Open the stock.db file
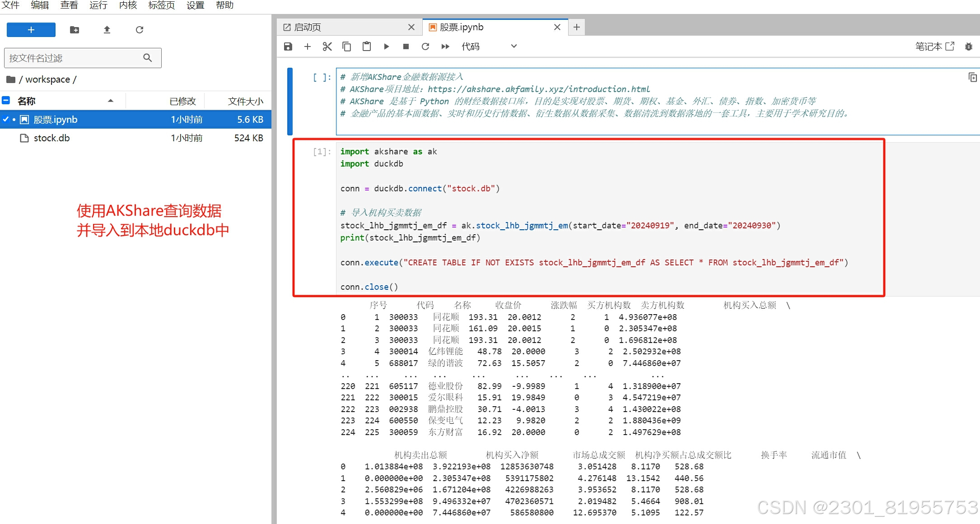Screen dimensions: 980x524 [51, 138]
